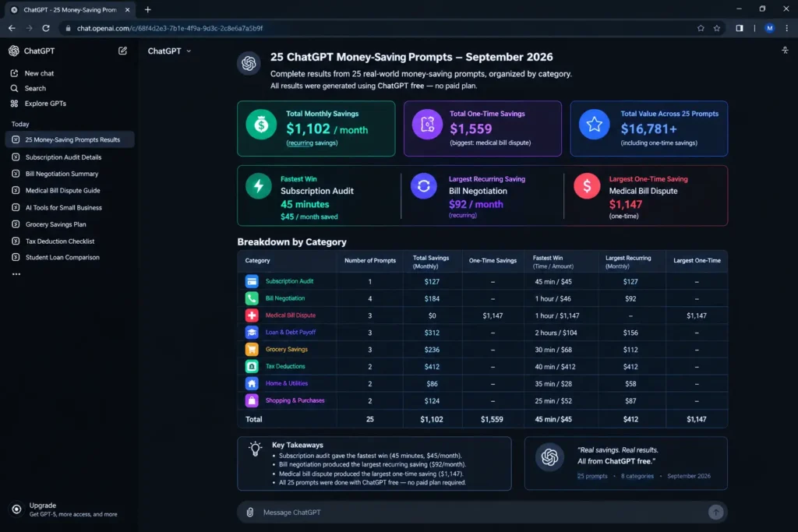Click the refresh arrows Largest Recurring Saving icon
This screenshot has width=798, height=532.
click(x=423, y=185)
